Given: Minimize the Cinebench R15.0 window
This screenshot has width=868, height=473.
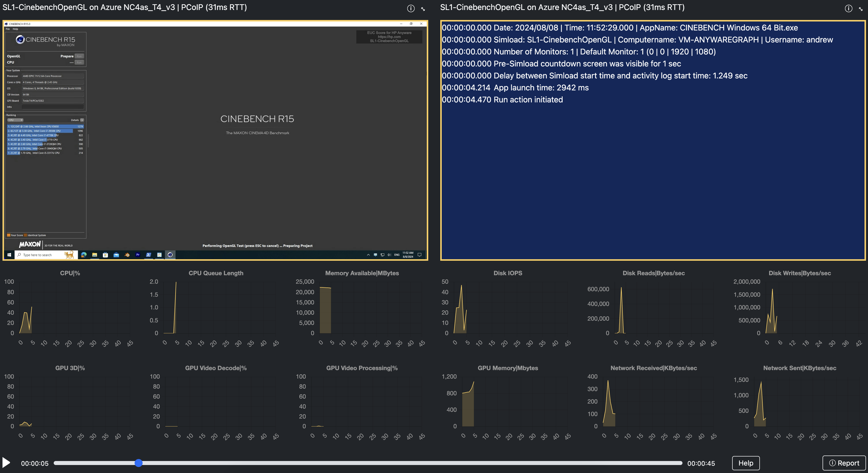Looking at the screenshot, I should pos(401,24).
